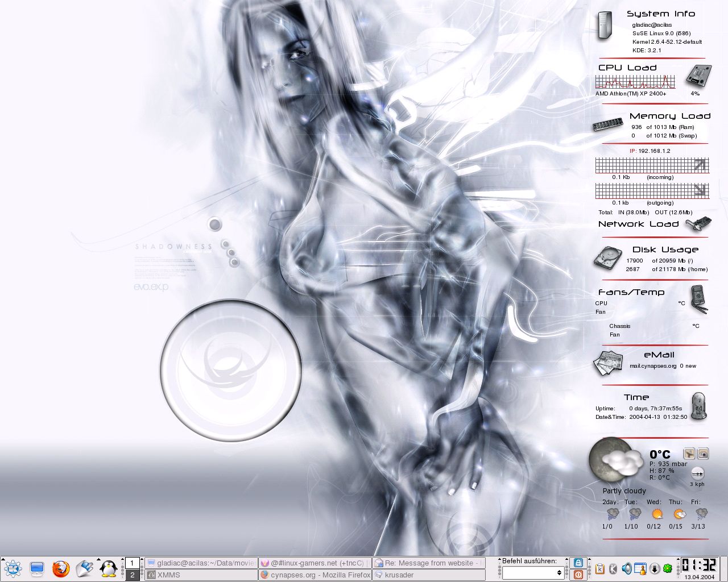Viewport: 728px width, 582px height.
Task: Open the green ICQ flower tray icon
Action: click(x=668, y=568)
